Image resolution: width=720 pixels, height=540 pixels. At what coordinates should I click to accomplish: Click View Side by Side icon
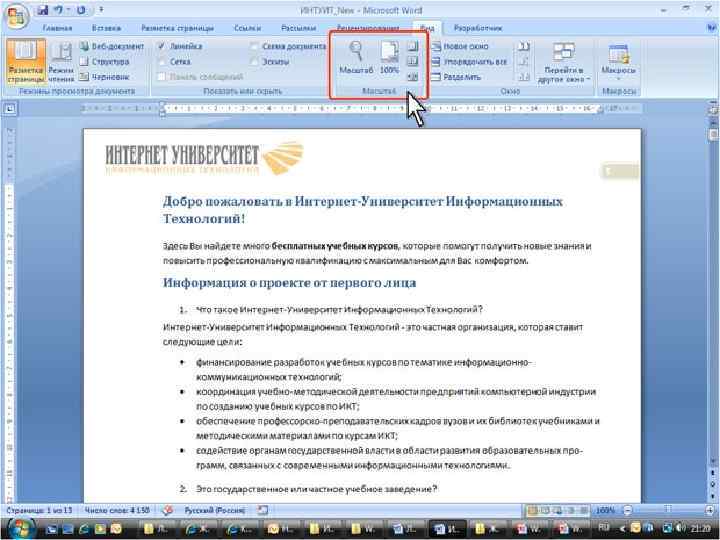coord(523,46)
